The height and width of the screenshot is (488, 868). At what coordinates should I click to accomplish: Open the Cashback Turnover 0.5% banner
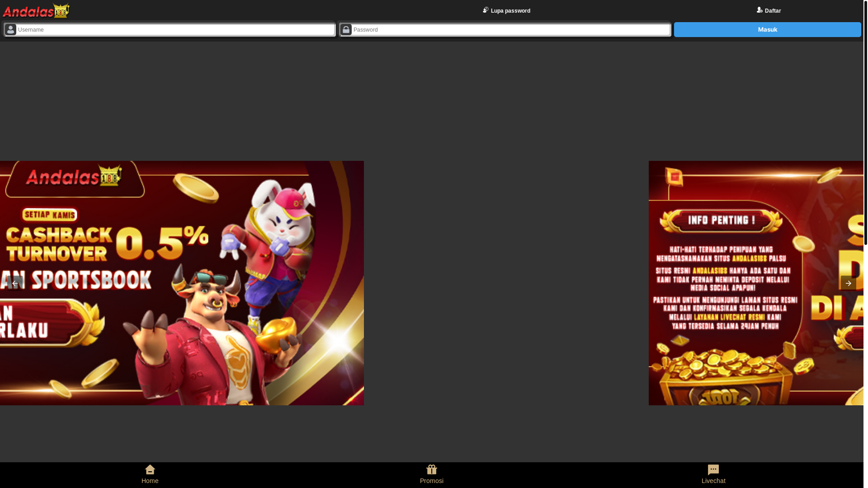[182, 283]
